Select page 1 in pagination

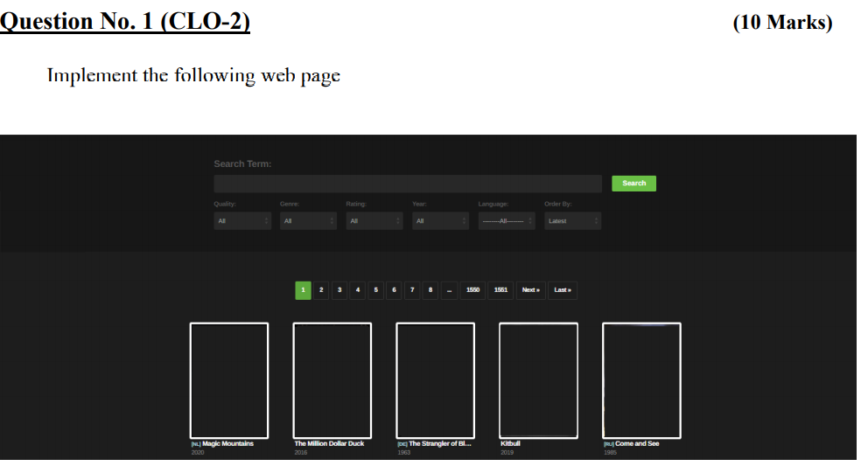[x=303, y=290]
